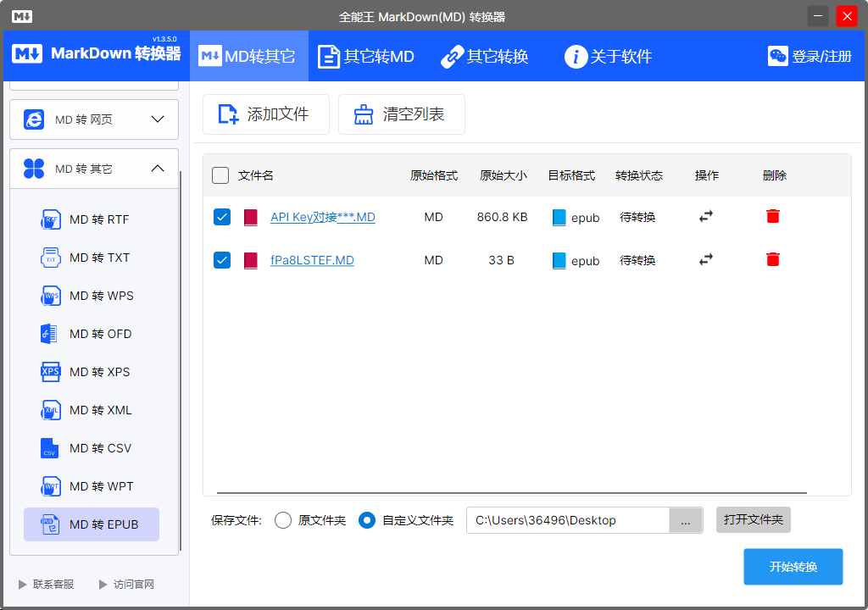The height and width of the screenshot is (610, 868).
Task: Click the save path field C:\Users\36496\Desktop
Action: pos(568,520)
